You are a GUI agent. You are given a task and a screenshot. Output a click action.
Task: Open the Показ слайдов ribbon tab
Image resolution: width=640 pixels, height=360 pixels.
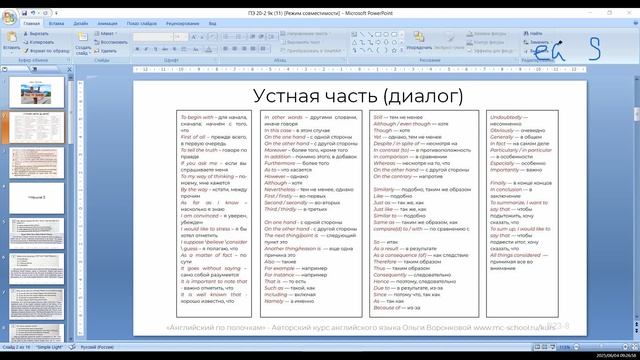tap(142, 24)
